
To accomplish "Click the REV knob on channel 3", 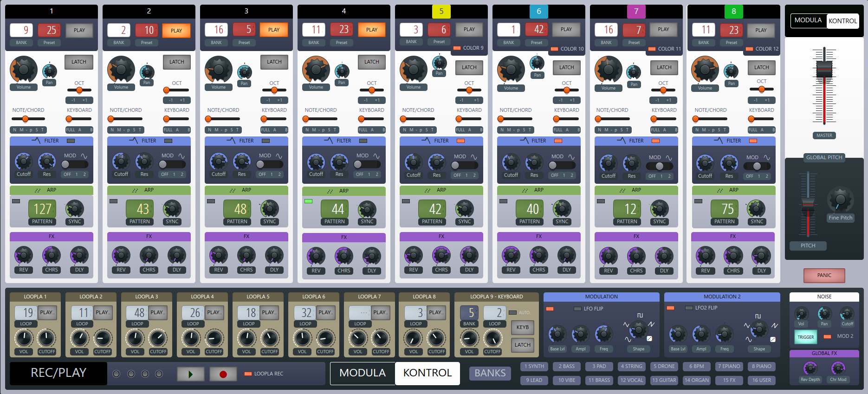I will (x=219, y=255).
